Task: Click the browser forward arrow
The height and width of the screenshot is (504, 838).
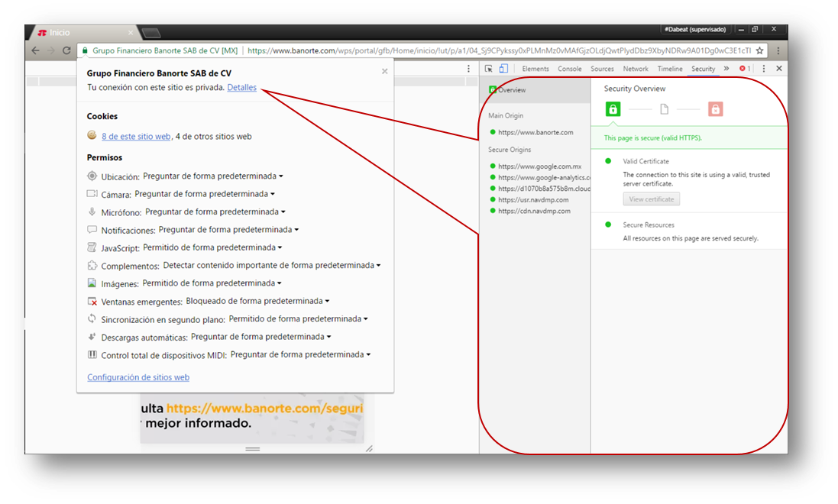Action: pos(50,50)
